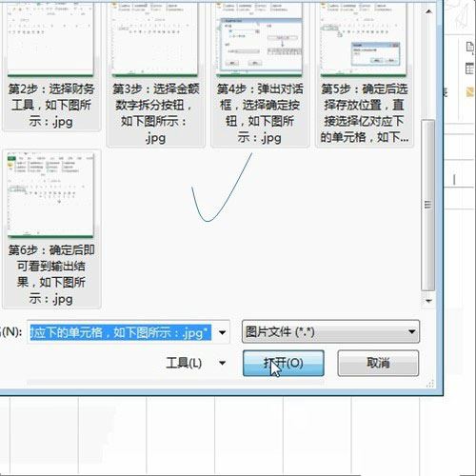Click the scrollbar down arrow in file list
Screen dimensions: 476x476
[428, 301]
